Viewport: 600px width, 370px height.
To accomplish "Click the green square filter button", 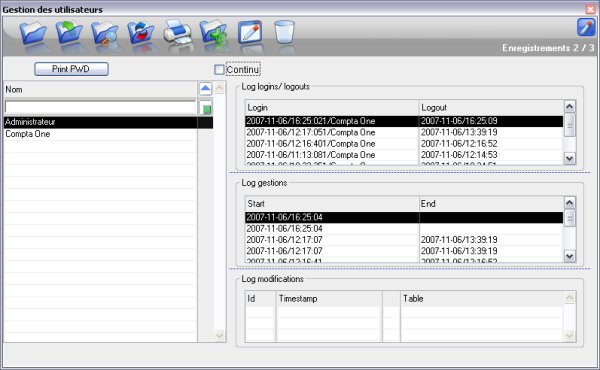I will tap(206, 109).
